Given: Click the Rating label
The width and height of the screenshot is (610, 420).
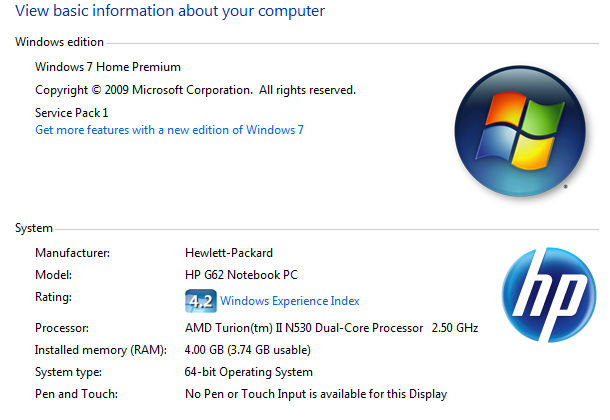Looking at the screenshot, I should click(x=53, y=297).
